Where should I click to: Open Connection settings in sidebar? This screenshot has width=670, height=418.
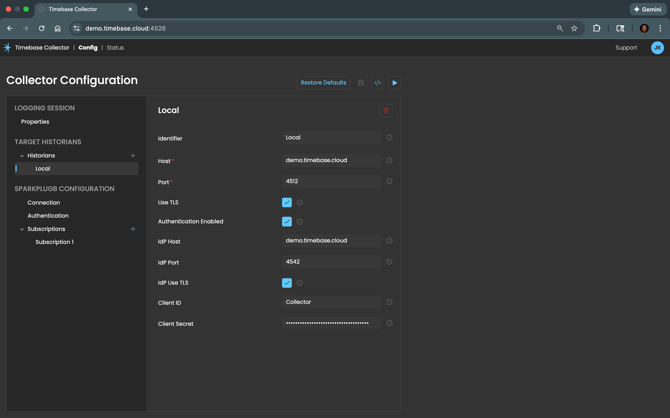tap(44, 202)
